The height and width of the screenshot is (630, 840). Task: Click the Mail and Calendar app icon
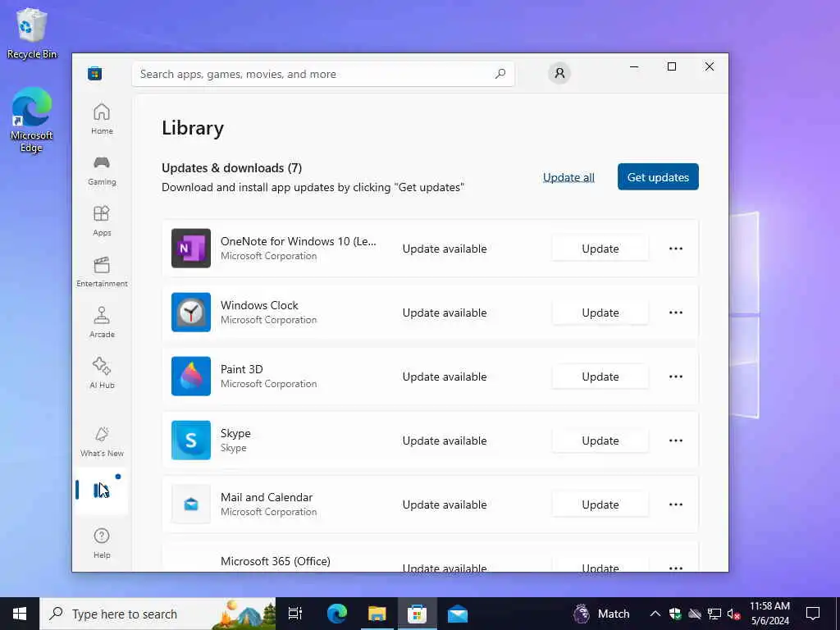(190, 504)
